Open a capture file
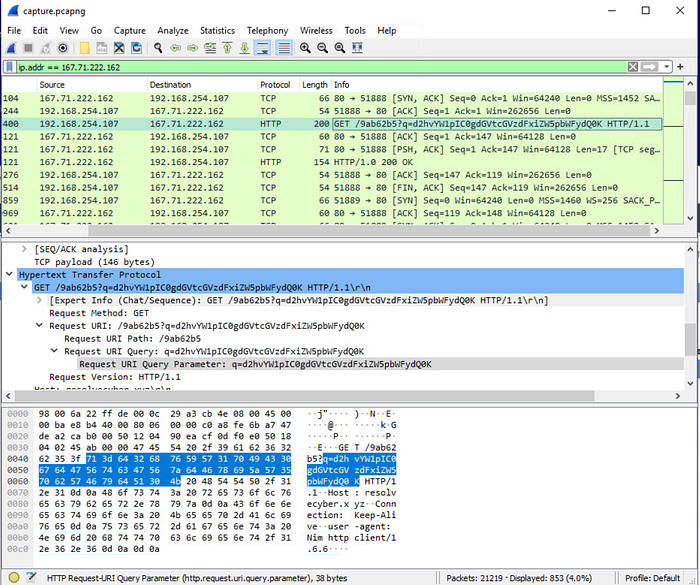The width and height of the screenshot is (700, 585). coord(84,48)
